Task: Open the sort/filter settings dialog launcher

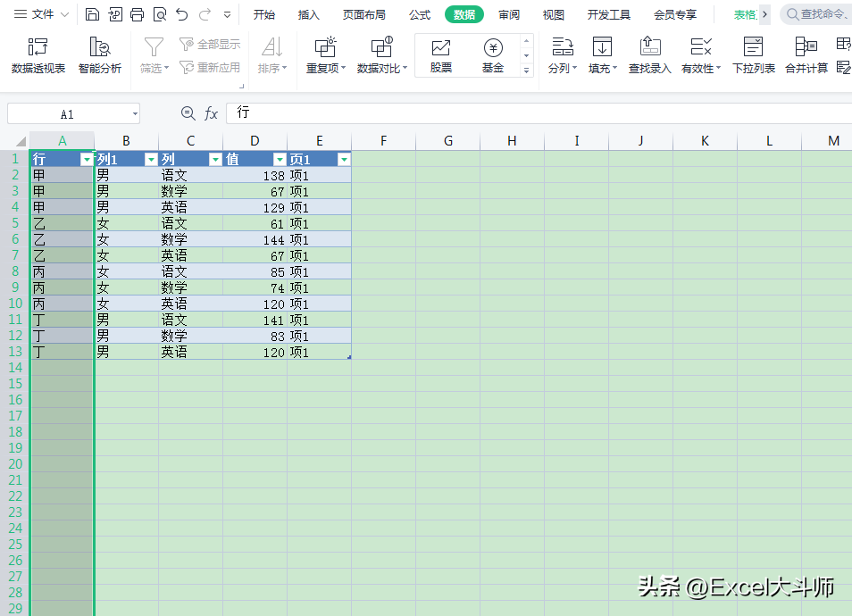Action: pos(241,86)
